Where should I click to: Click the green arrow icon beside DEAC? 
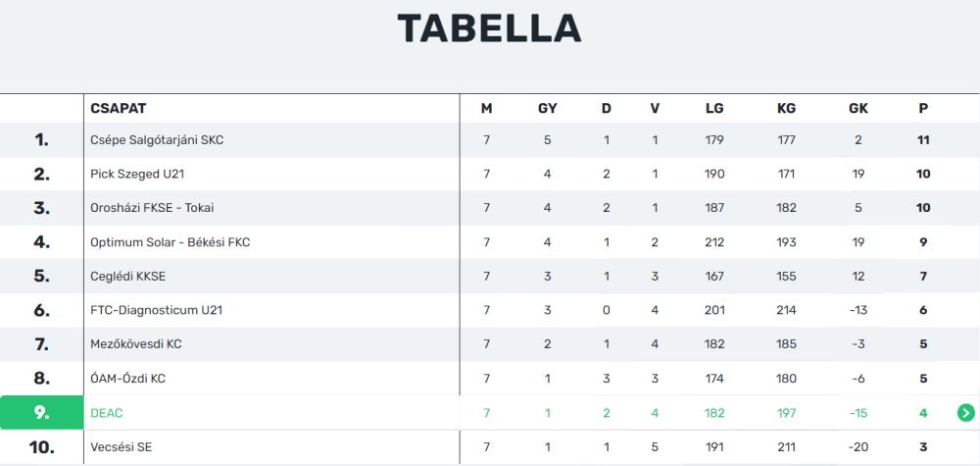965,413
